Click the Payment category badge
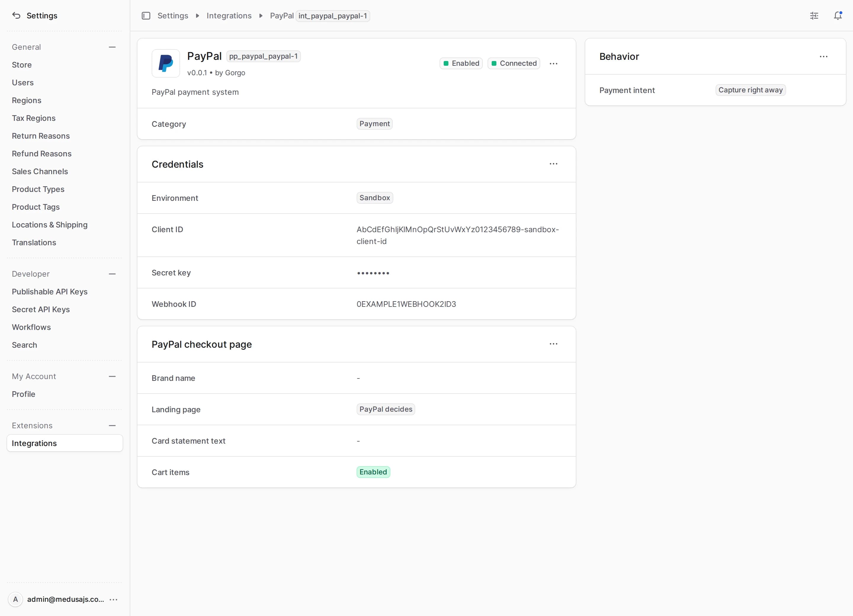This screenshot has width=853, height=616. coord(374,124)
